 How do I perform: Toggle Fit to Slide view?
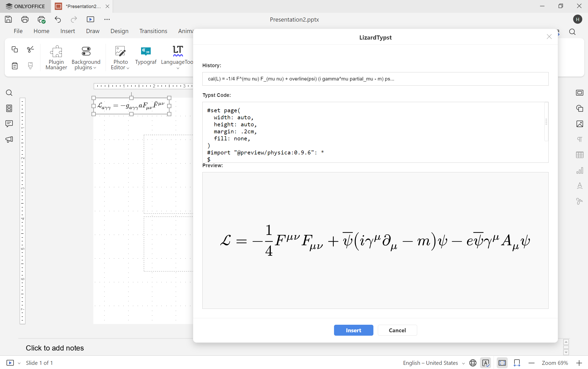pos(502,363)
